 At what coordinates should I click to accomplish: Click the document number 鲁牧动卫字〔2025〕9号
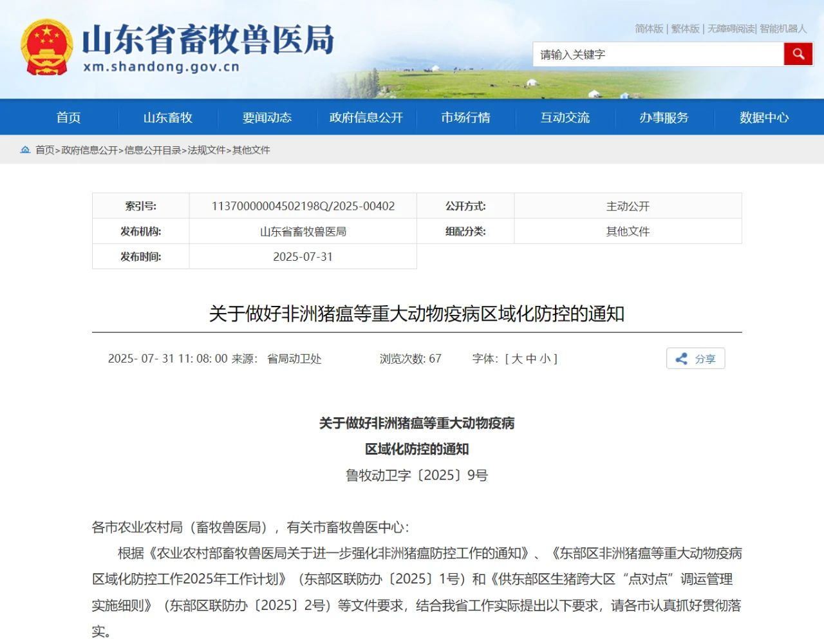pyautogui.click(x=417, y=475)
